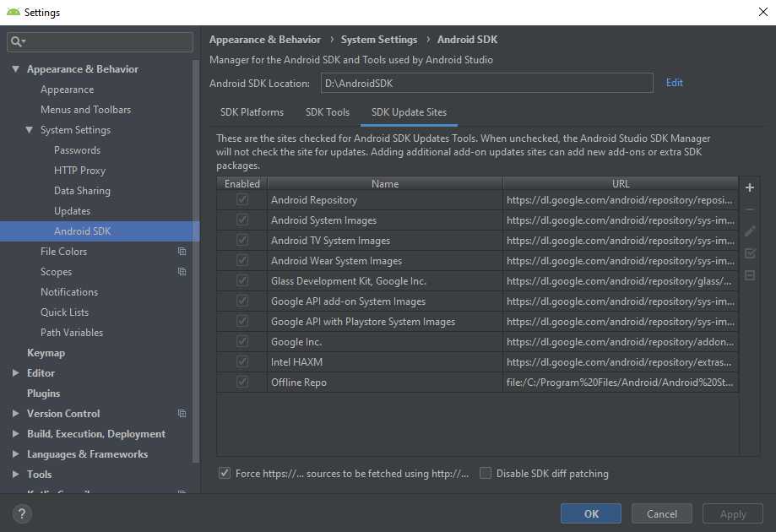This screenshot has width=776, height=532.
Task: Close the Settings dialog window
Action: (x=763, y=12)
